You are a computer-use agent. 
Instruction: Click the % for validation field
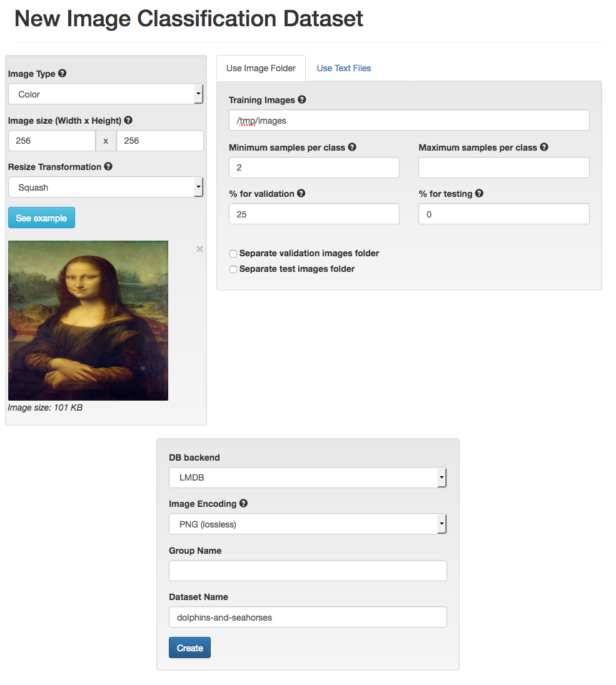(315, 214)
